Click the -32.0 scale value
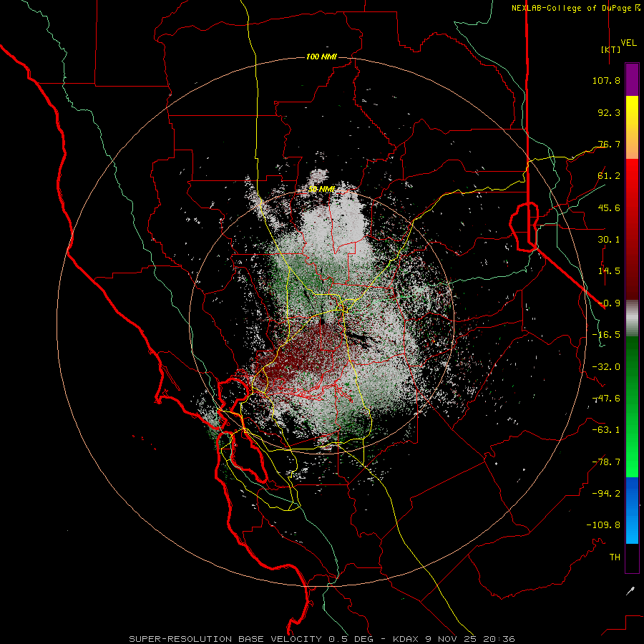This screenshot has width=644, height=644. (606, 367)
